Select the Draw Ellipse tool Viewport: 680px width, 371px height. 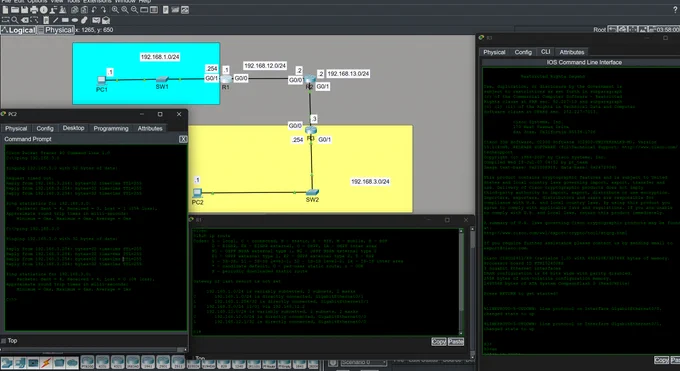point(75,20)
